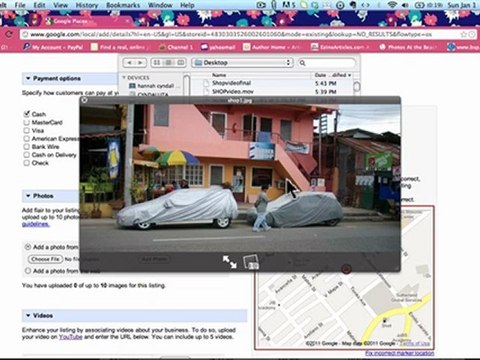480x360 pixels.
Task: Open the View menu
Action: 60,5
